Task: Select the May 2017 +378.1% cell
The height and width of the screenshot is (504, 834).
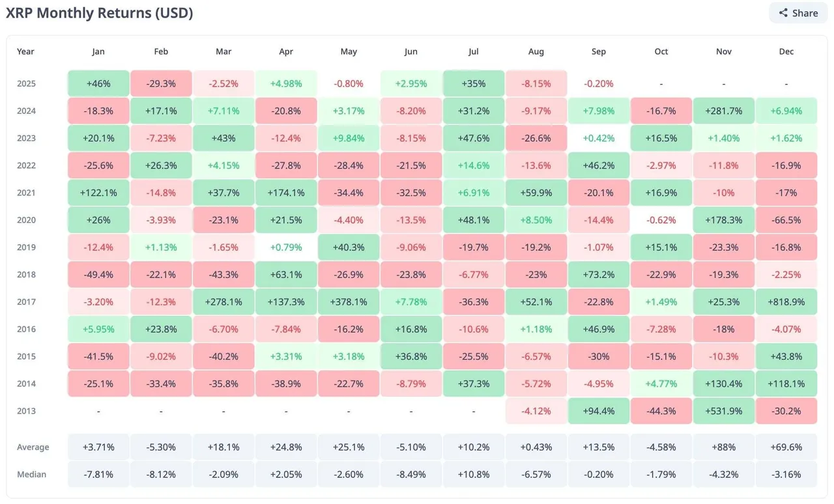Action: click(x=349, y=302)
